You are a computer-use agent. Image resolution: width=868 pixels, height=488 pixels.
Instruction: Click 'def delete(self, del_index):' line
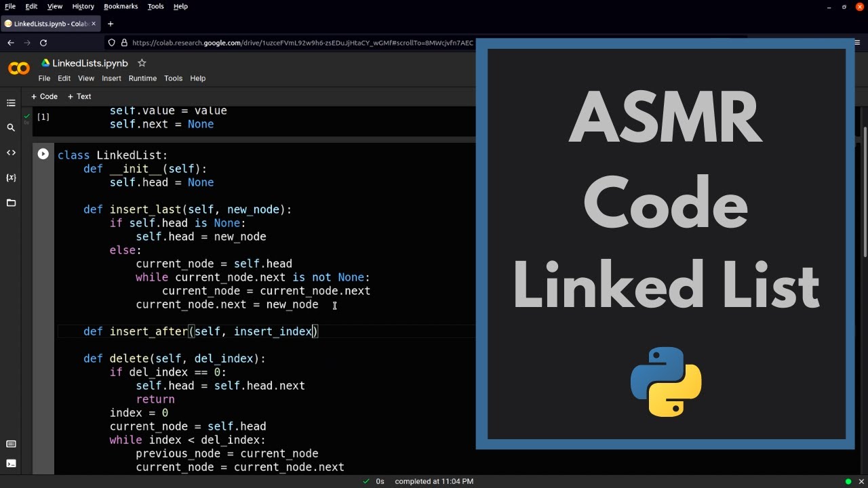174,359
